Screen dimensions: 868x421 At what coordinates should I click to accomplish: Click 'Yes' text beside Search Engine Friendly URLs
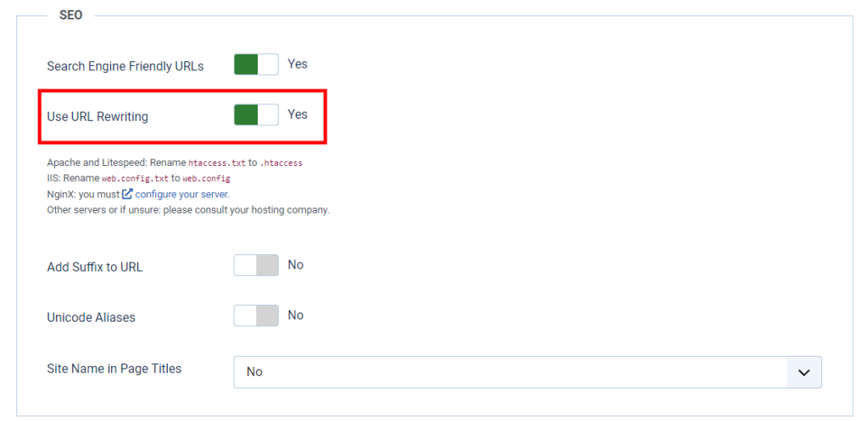(298, 64)
